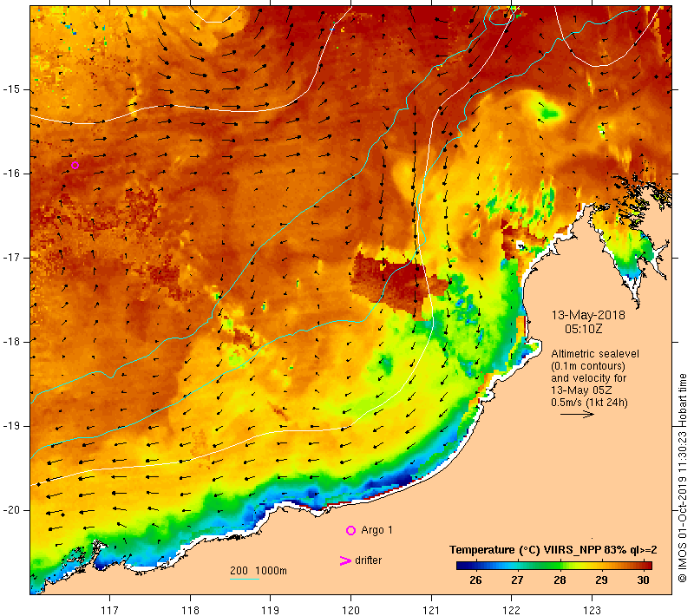The image size is (694, 616).
Task: Click the latitude axis label -15
Action: coord(12,89)
